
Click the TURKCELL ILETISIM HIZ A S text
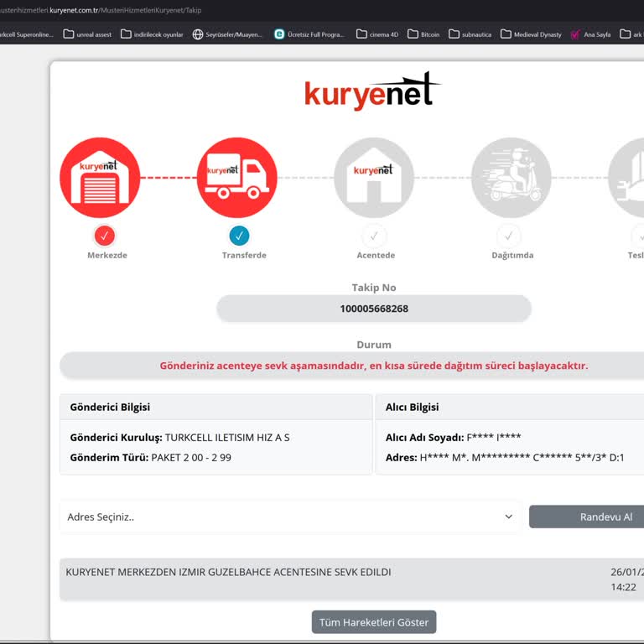[227, 438]
